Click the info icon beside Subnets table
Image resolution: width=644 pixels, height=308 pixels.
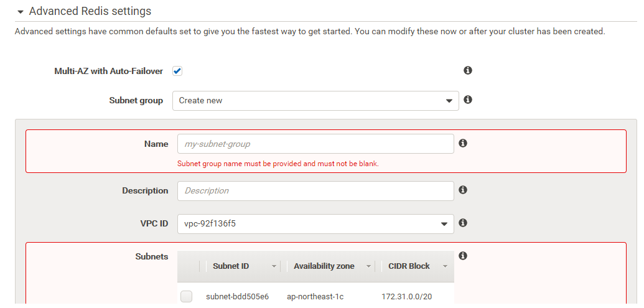pos(463,256)
